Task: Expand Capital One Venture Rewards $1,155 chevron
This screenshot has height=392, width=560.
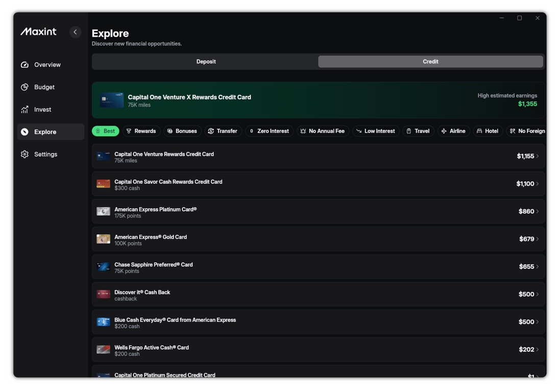Action: point(538,156)
